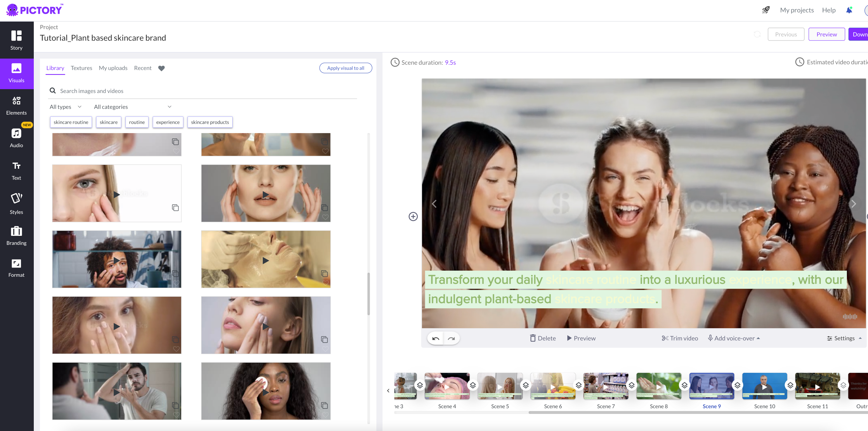Open the Styles sidebar section
This screenshot has height=431, width=868.
click(16, 204)
